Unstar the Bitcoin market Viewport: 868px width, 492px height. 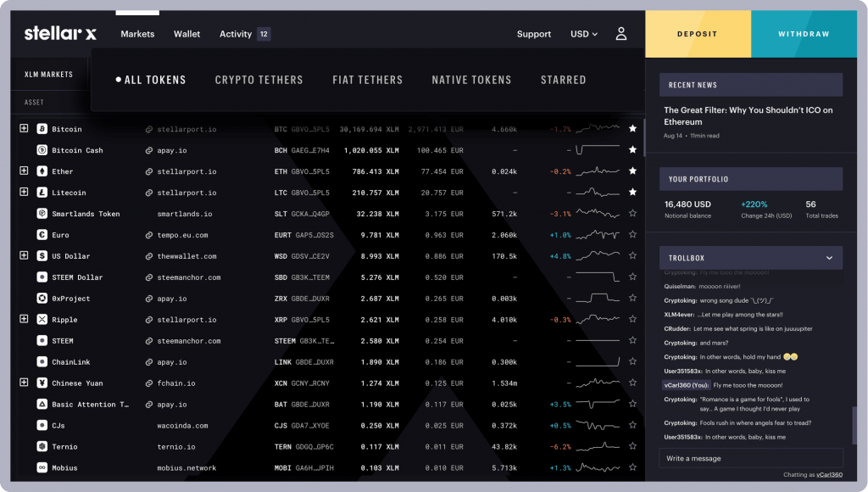pyautogui.click(x=632, y=129)
